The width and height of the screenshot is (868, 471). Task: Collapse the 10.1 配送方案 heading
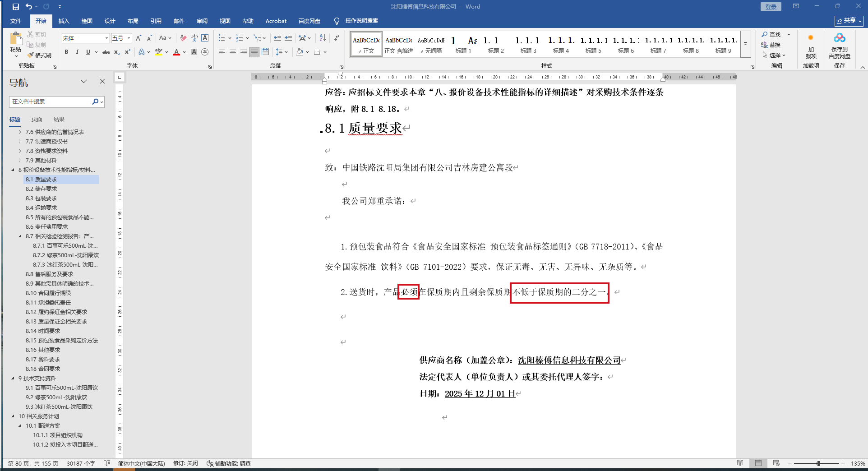(20, 426)
